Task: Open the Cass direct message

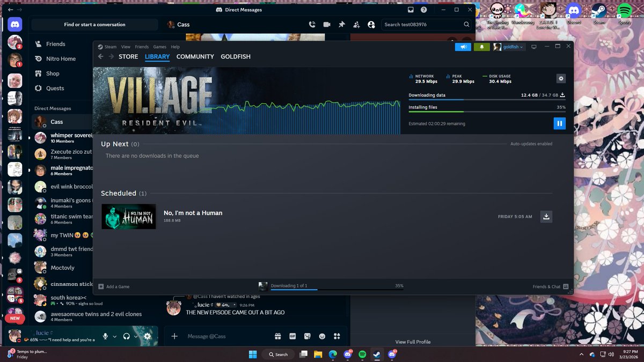Action: (x=62, y=122)
